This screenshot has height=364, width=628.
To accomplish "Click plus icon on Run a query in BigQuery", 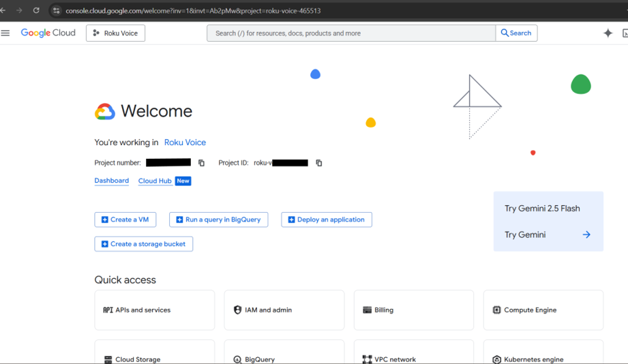I will [x=179, y=219].
